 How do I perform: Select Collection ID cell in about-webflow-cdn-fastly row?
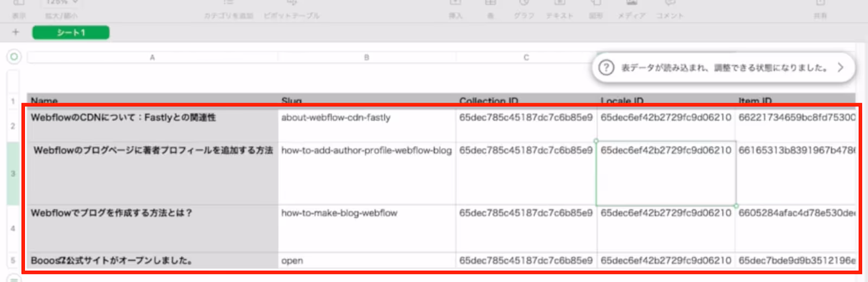pos(526,126)
